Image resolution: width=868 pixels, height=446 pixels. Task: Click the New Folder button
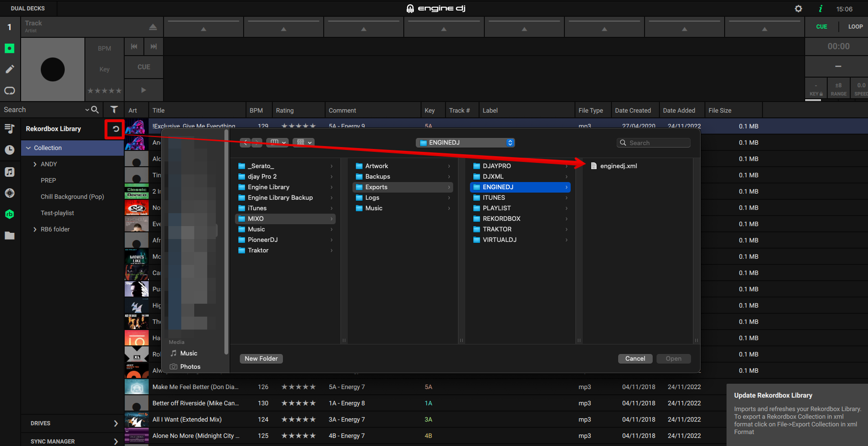pyautogui.click(x=261, y=359)
